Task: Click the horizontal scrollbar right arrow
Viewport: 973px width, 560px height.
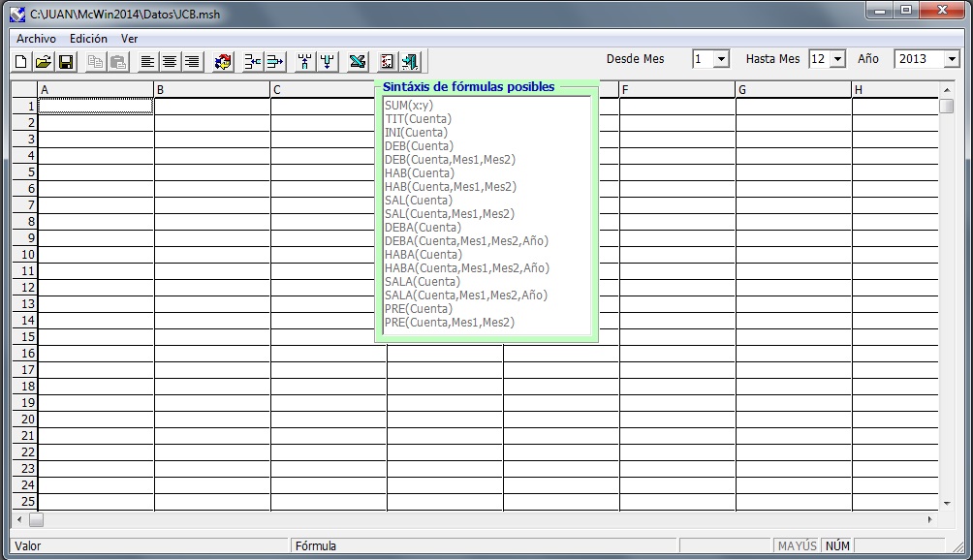Action: (929, 519)
